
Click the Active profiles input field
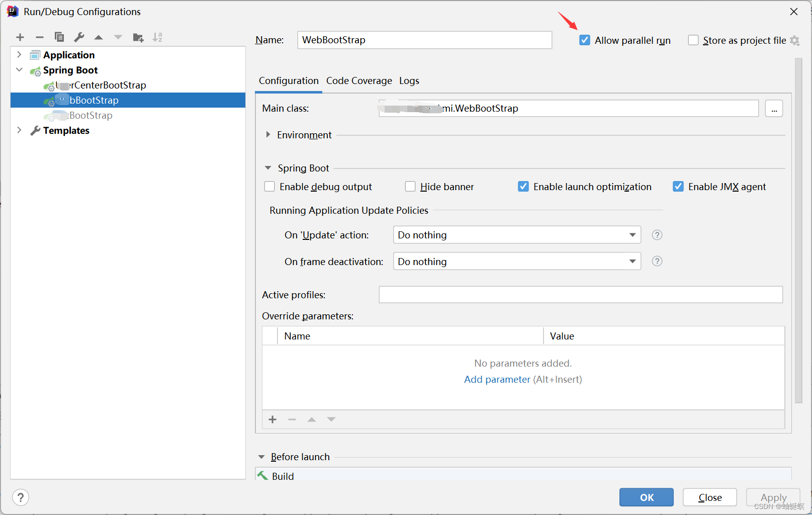click(x=581, y=295)
